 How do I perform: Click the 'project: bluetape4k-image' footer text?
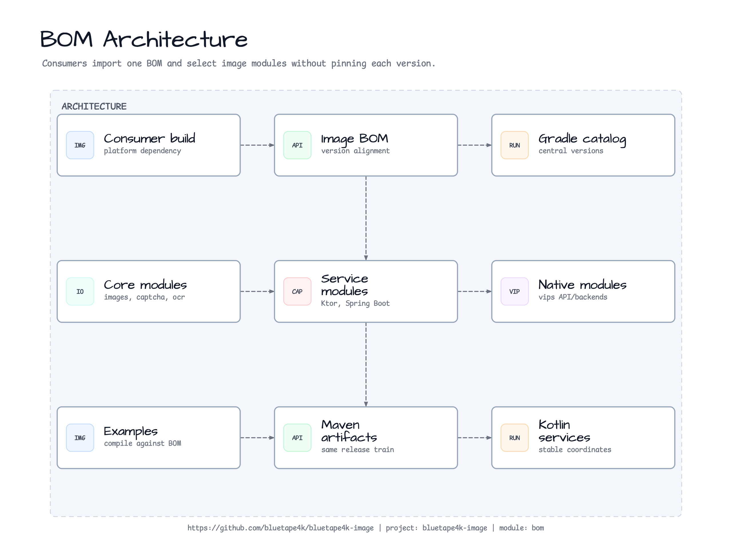pos(436,528)
